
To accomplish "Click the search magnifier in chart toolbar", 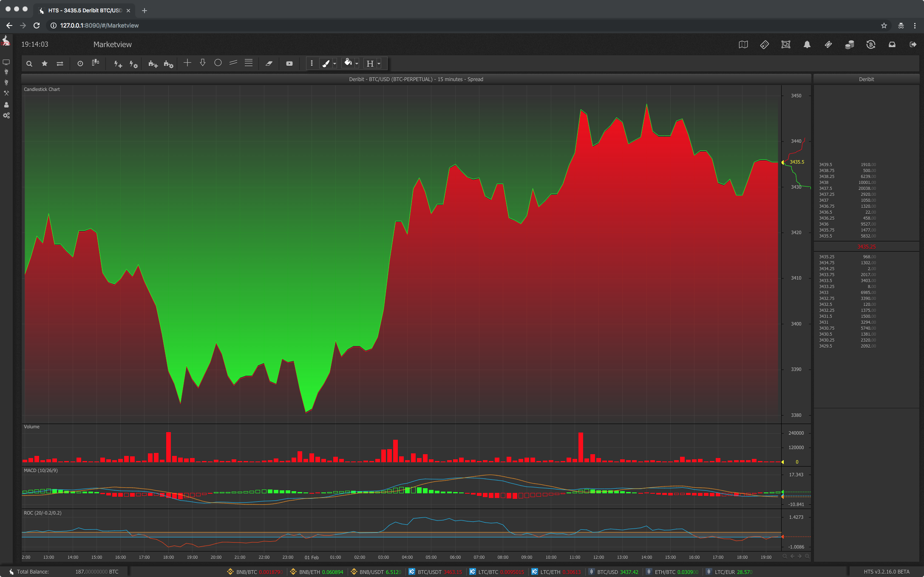I will point(29,64).
